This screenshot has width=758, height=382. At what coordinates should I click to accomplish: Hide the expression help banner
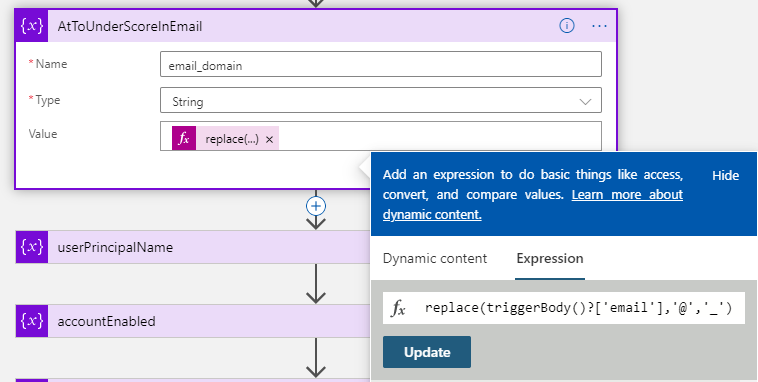pos(725,176)
